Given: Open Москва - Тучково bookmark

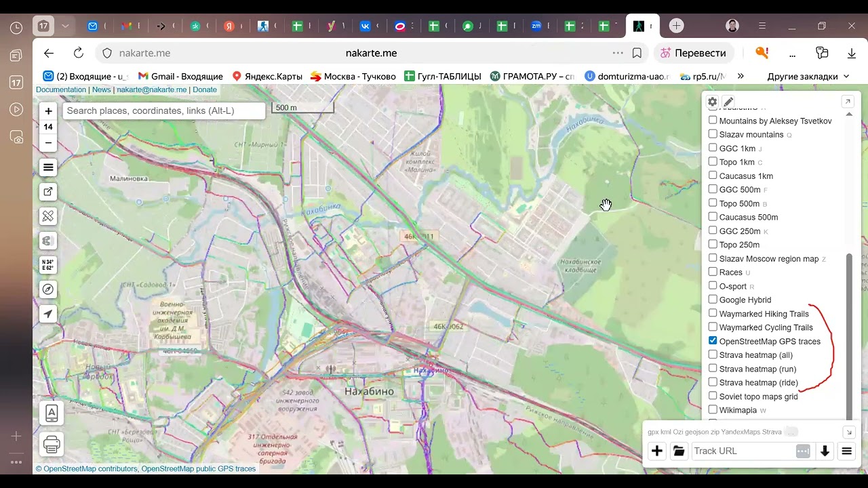Looking at the screenshot, I should coord(353,77).
